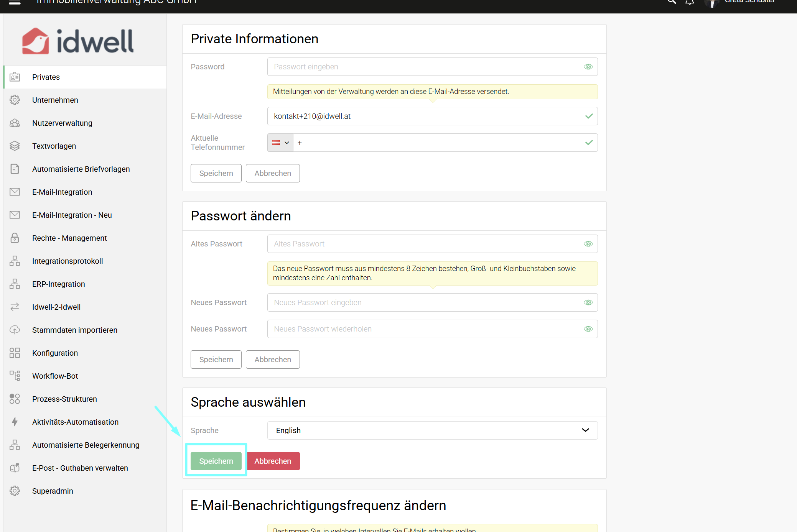The width and height of the screenshot is (797, 532).
Task: Click the Idwell-2-Idwell arrows icon
Action: (15, 307)
